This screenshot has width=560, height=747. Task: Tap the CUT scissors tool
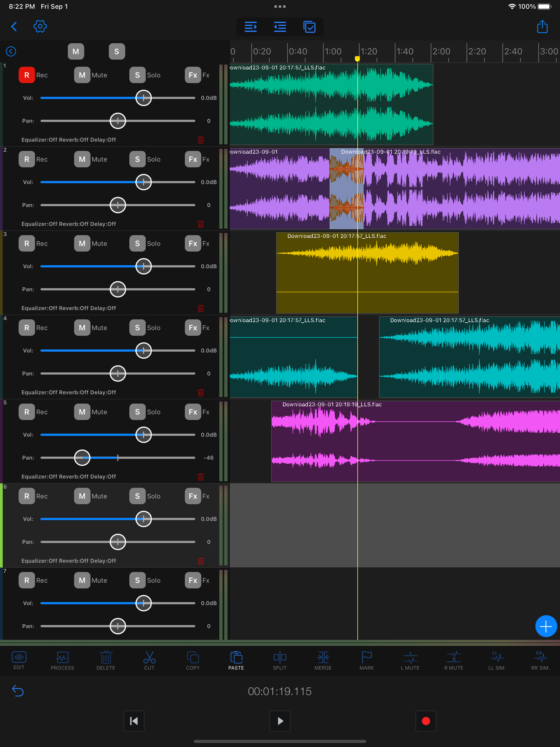click(x=149, y=661)
